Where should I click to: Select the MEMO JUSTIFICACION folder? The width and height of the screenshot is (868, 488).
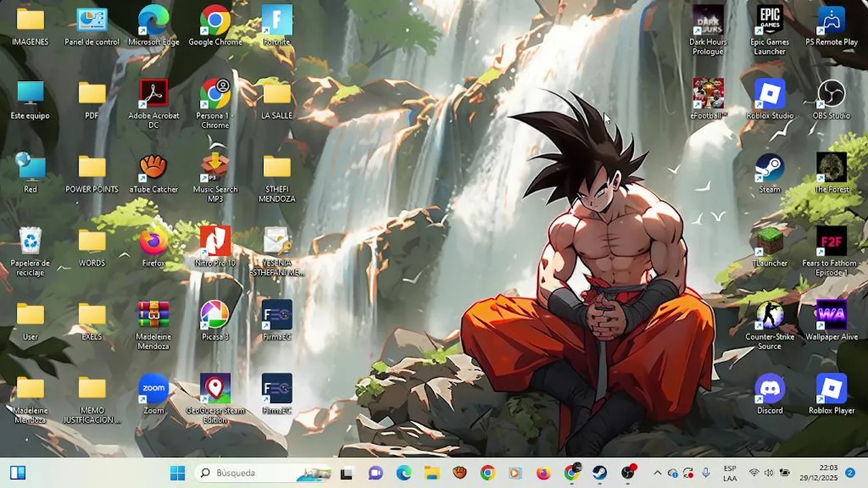pyautogui.click(x=92, y=399)
